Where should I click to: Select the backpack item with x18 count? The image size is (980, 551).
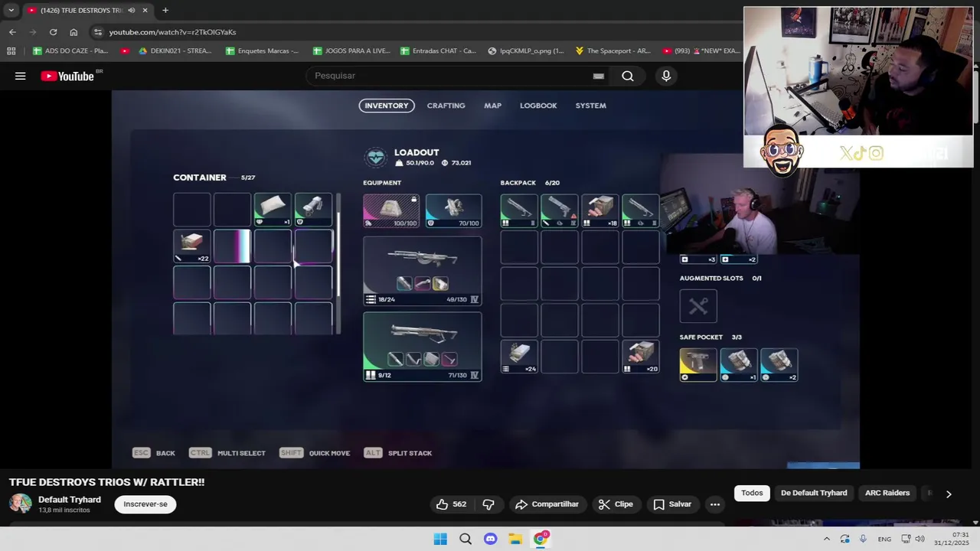point(600,210)
